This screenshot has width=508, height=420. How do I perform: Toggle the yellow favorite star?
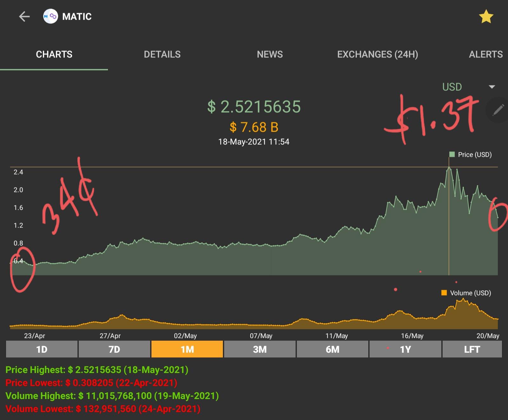pyautogui.click(x=486, y=16)
